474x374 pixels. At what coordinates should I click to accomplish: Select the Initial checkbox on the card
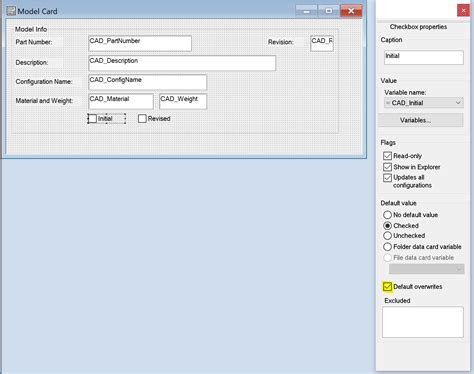93,119
